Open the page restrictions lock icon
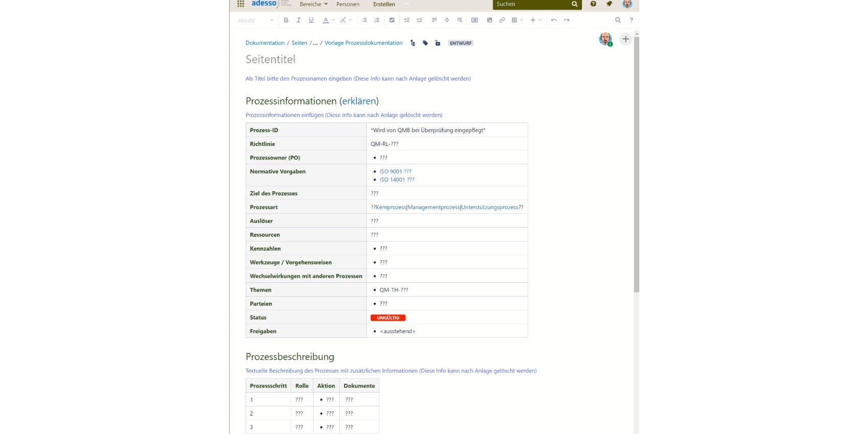 [x=438, y=43]
